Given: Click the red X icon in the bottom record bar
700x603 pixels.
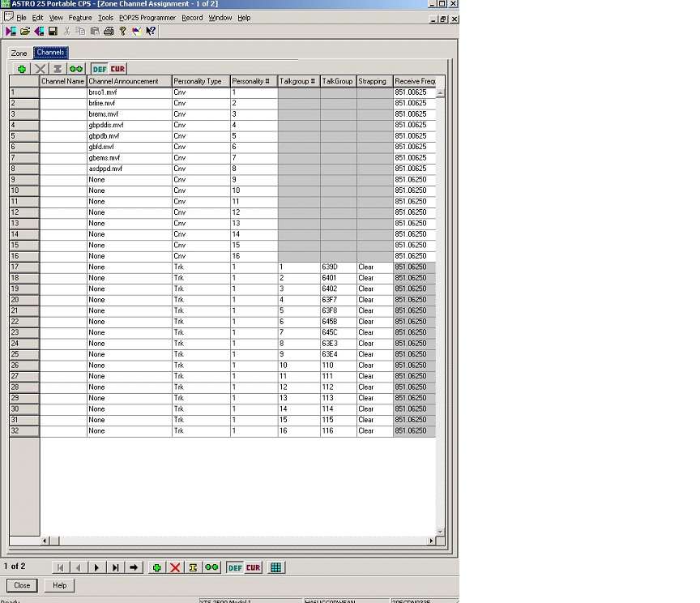Looking at the screenshot, I should [175, 567].
